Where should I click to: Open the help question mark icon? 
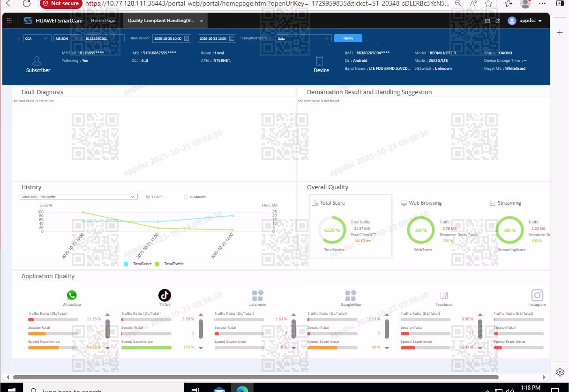[498, 21]
